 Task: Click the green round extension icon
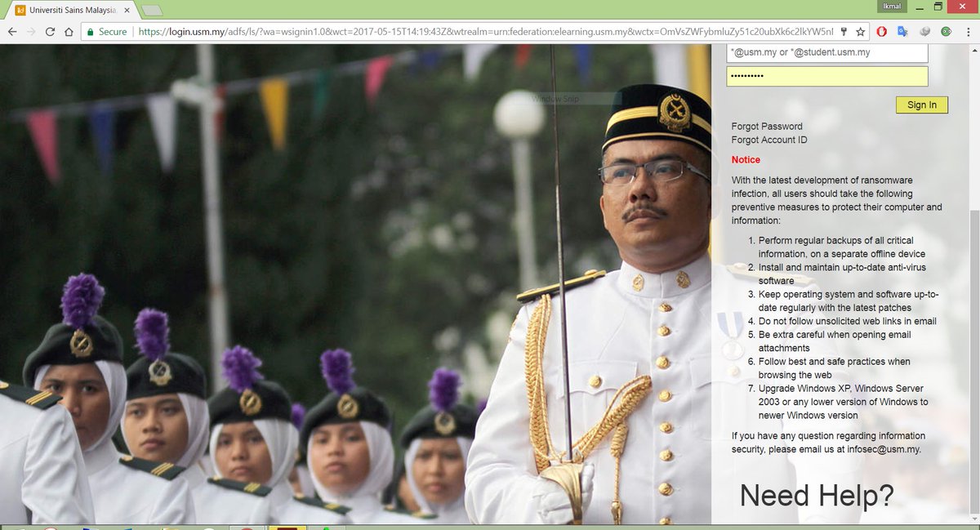tap(946, 32)
